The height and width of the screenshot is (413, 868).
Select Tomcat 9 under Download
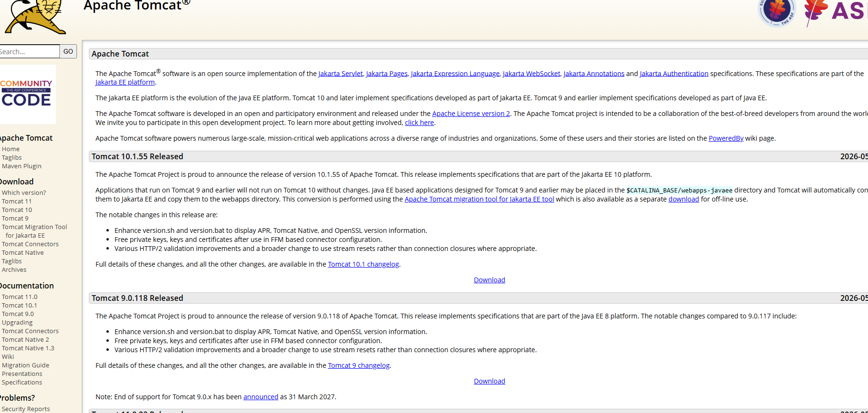pyautogui.click(x=15, y=219)
